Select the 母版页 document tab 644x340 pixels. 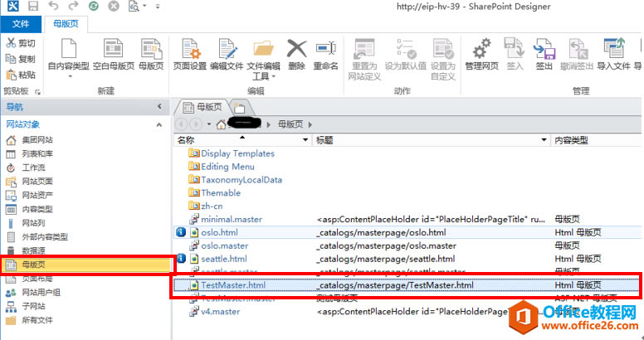(x=202, y=108)
